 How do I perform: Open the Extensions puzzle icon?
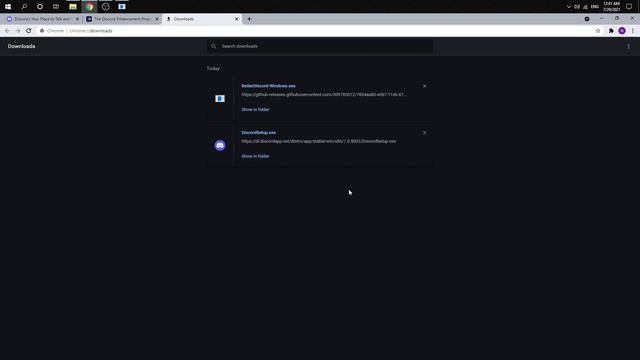pyautogui.click(x=611, y=31)
